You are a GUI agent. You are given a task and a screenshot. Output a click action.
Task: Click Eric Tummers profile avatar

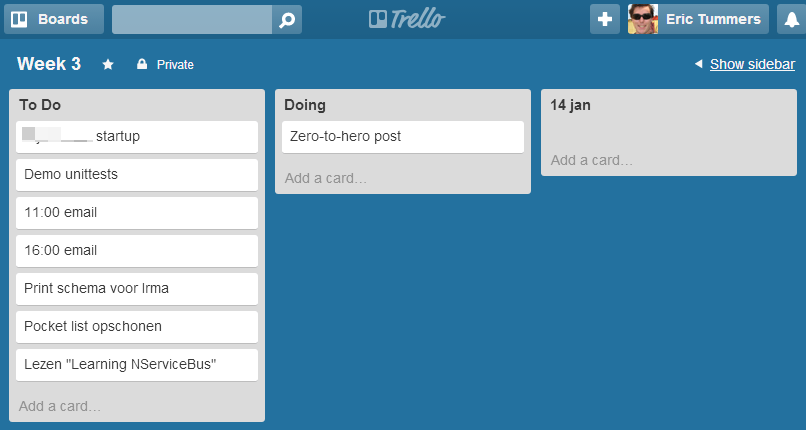643,19
